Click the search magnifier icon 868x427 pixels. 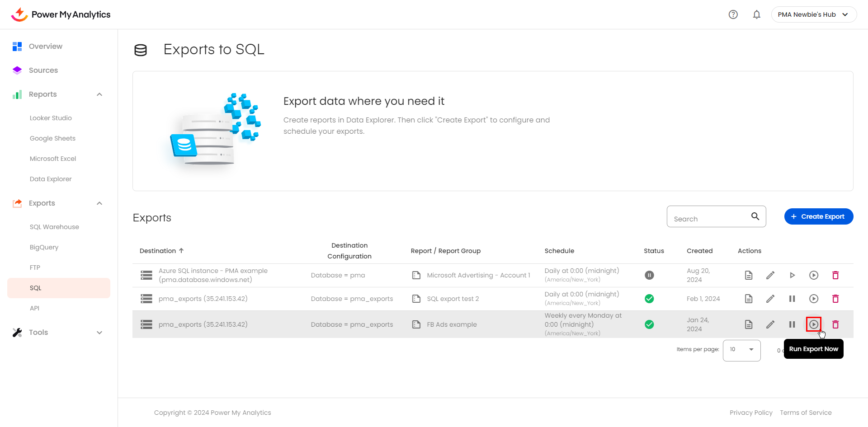(x=755, y=216)
